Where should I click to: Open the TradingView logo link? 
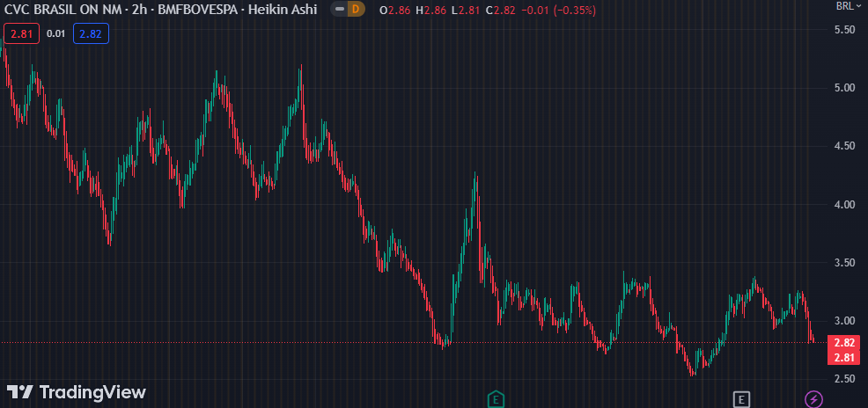click(x=76, y=392)
